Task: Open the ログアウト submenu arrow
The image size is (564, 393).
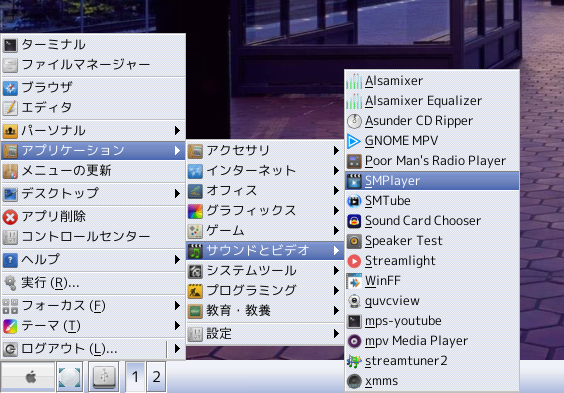Action: 177,349
